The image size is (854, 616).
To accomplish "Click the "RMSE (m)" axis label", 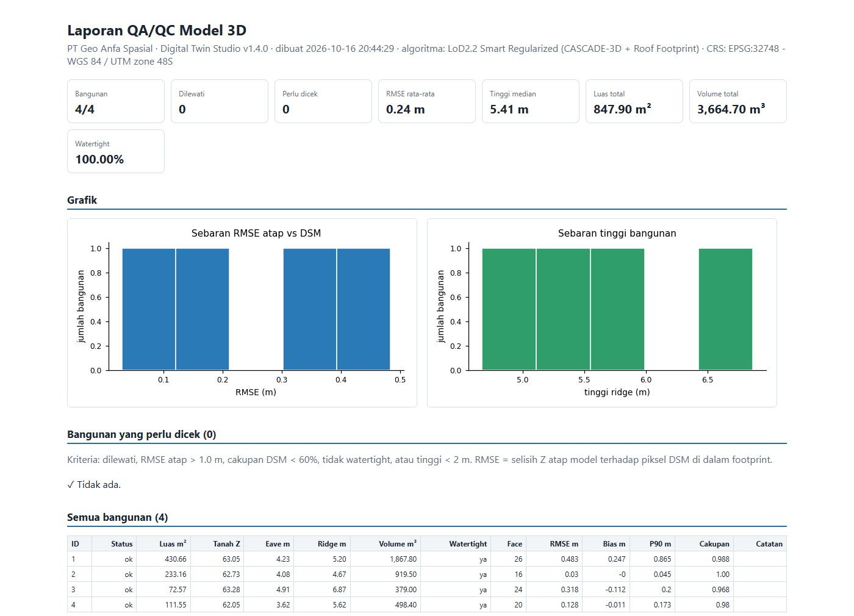I will tap(256, 392).
